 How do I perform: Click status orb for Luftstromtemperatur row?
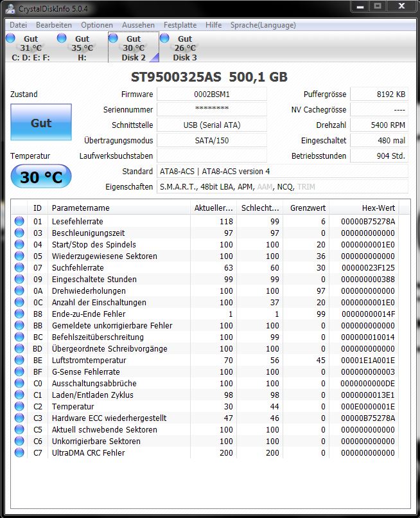(x=19, y=360)
